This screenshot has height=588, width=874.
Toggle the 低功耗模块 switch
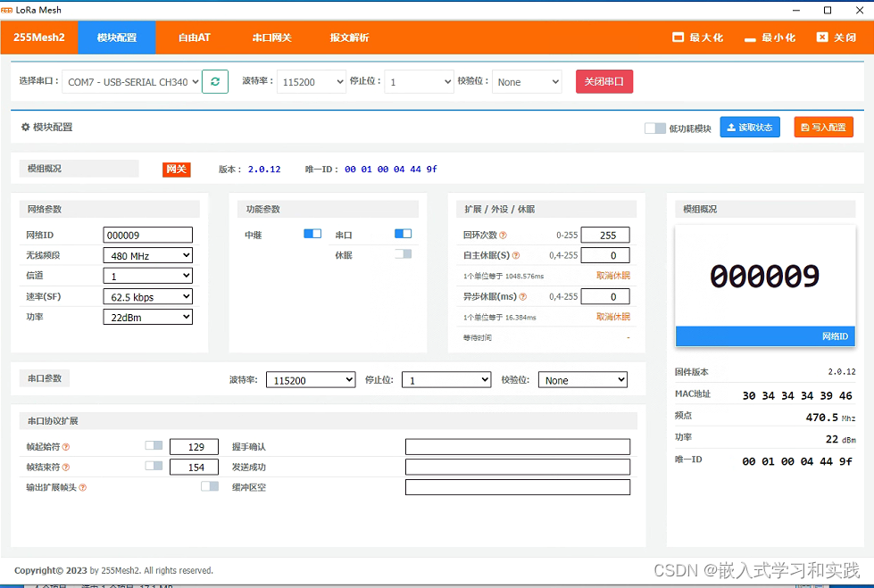653,128
